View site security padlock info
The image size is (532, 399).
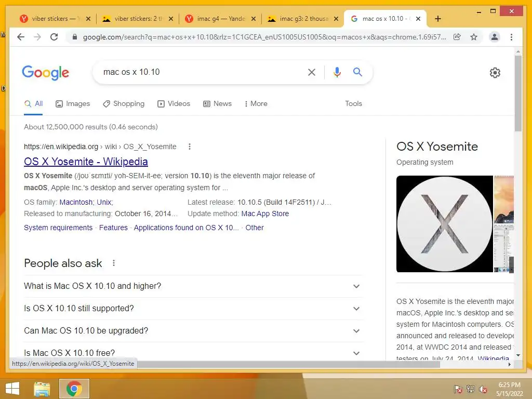click(75, 37)
